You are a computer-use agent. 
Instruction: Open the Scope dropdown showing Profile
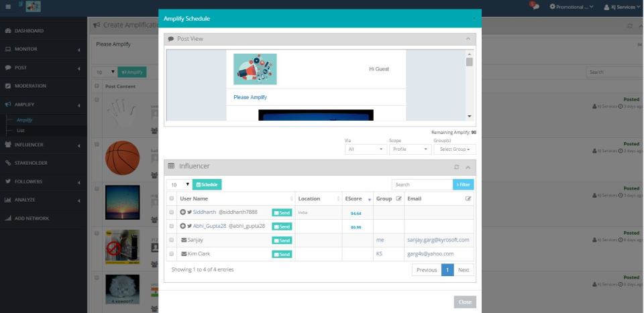coord(409,149)
